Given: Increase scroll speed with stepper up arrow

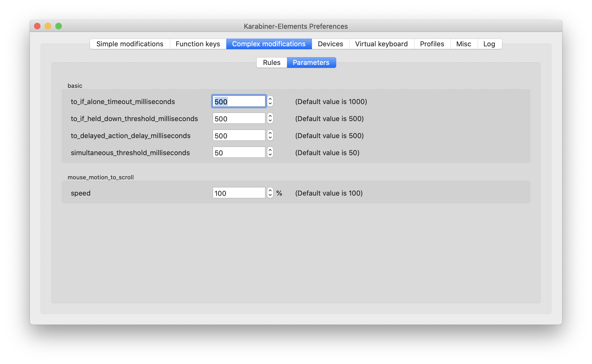Looking at the screenshot, I should click(x=270, y=190).
